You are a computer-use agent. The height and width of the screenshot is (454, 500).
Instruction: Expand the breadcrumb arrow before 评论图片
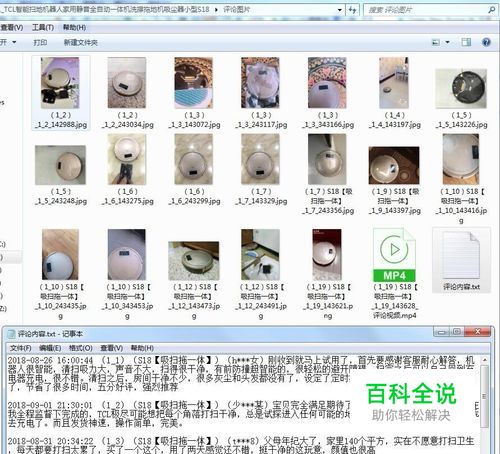click(x=216, y=10)
